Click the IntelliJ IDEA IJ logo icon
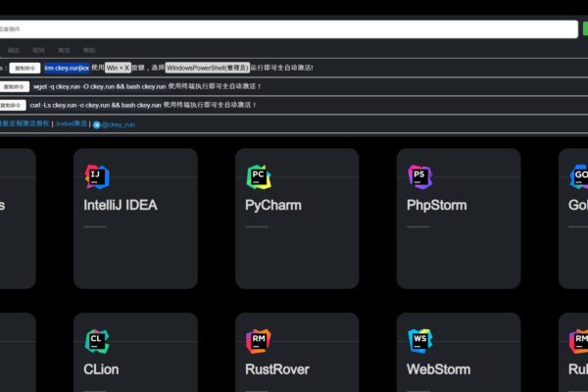Image resolution: width=588 pixels, height=392 pixels. coord(97,176)
